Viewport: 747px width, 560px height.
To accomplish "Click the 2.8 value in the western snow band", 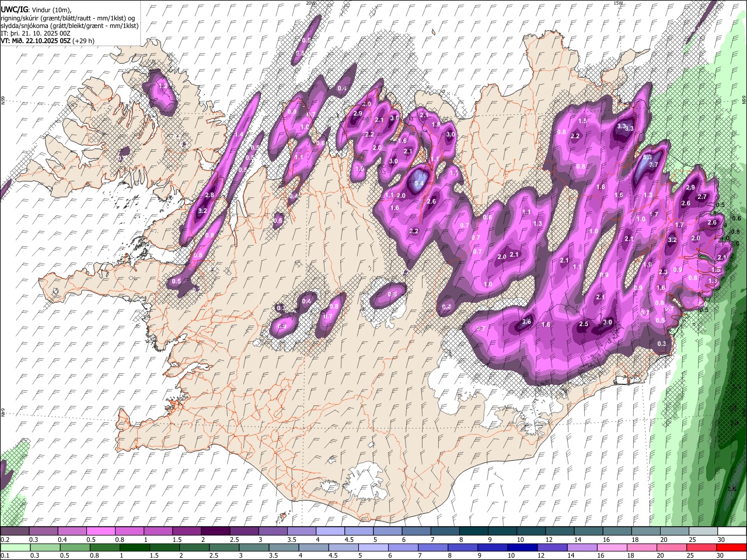I will click(210, 195).
